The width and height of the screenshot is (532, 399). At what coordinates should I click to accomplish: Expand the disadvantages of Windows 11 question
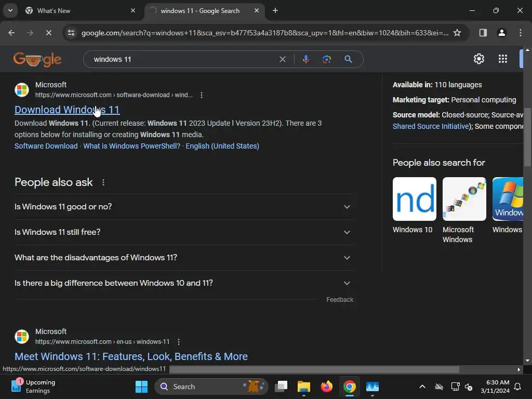click(x=183, y=258)
